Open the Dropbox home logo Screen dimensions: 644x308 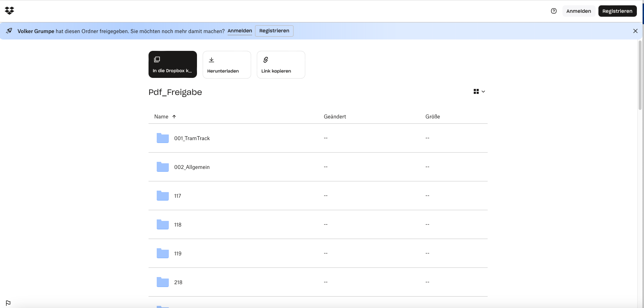tap(10, 11)
